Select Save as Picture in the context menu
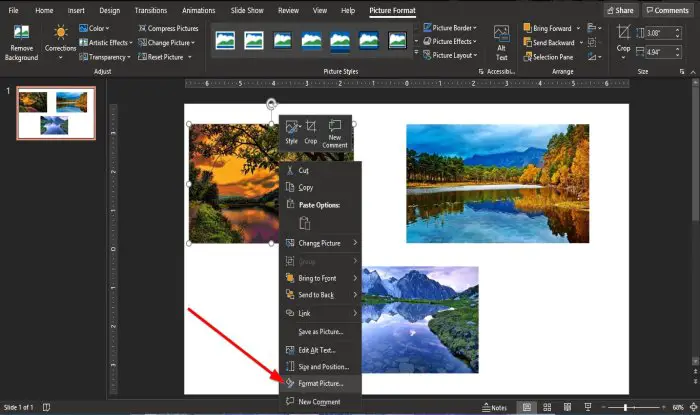This screenshot has width=700, height=415. coord(320,331)
